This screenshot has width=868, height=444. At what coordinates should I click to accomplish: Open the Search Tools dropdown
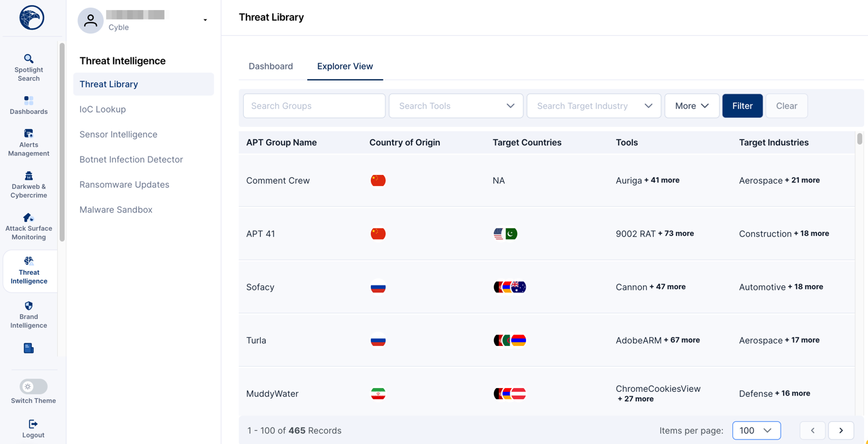[x=456, y=106]
